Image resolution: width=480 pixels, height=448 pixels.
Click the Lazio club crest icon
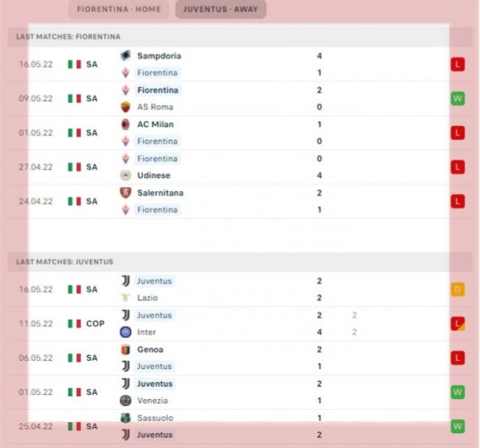click(126, 298)
